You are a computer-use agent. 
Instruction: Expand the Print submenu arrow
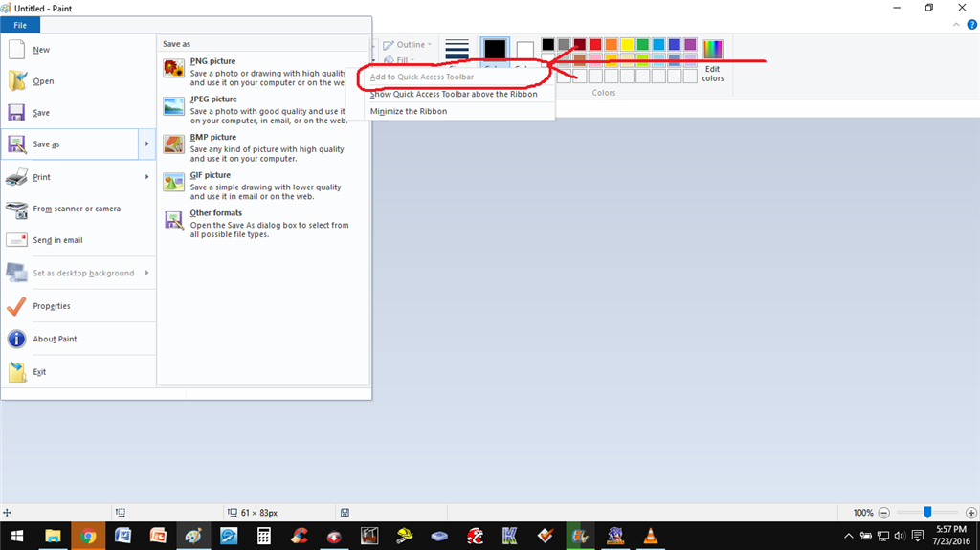point(146,177)
